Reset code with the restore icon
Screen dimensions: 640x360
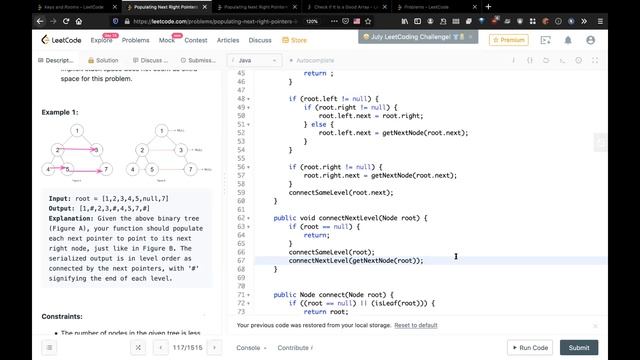[546, 60]
